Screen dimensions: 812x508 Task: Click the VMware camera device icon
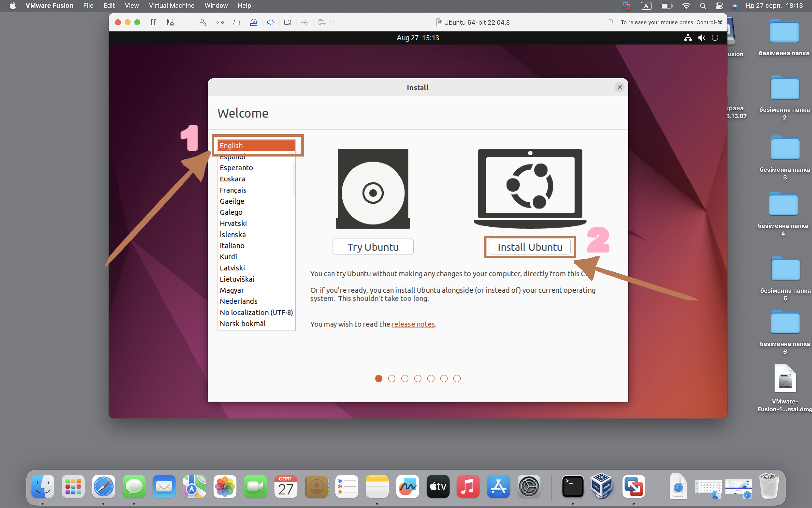(x=288, y=22)
